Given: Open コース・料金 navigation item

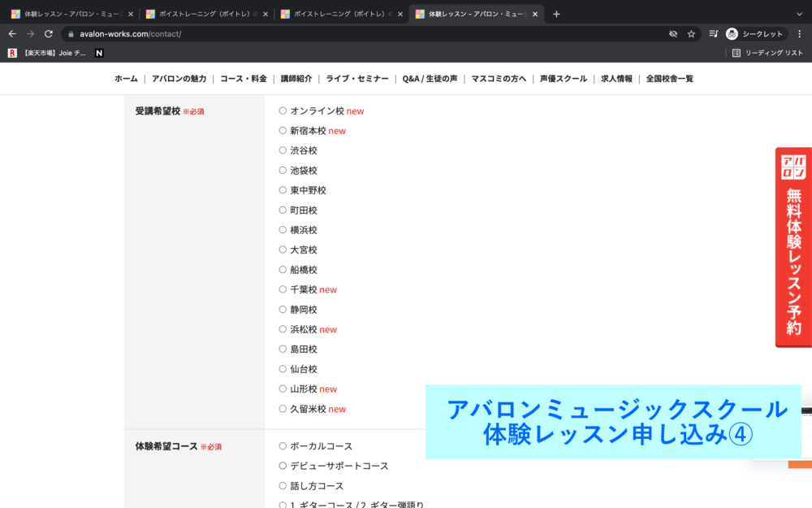Looking at the screenshot, I should 244,79.
